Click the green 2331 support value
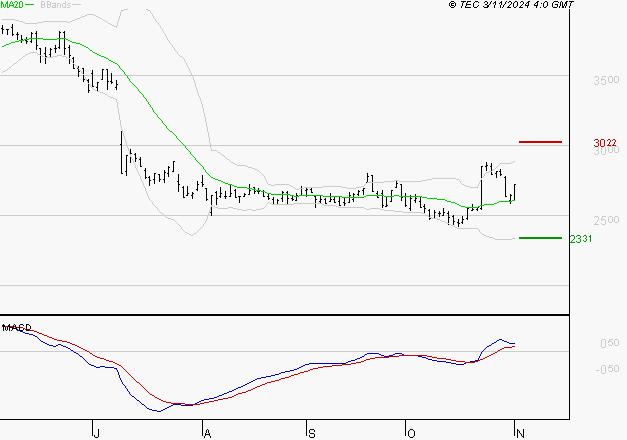Image resolution: width=627 pixels, height=440 pixels. click(x=581, y=239)
